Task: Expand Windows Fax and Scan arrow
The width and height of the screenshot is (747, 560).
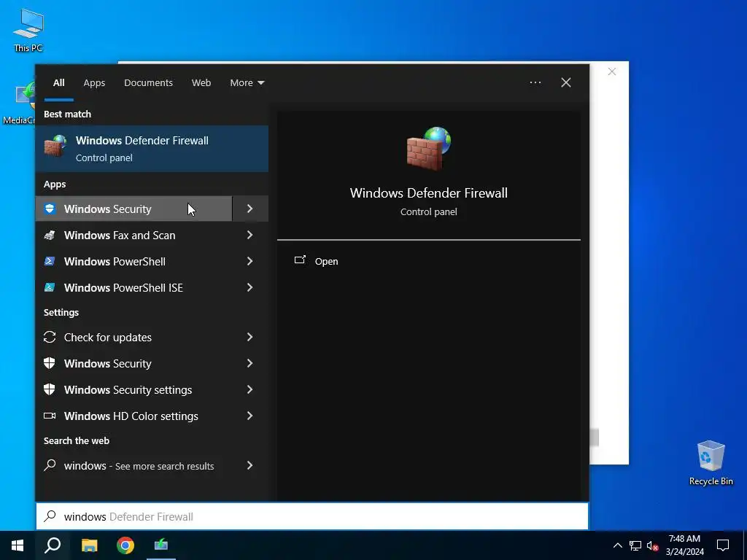Action: [x=250, y=235]
